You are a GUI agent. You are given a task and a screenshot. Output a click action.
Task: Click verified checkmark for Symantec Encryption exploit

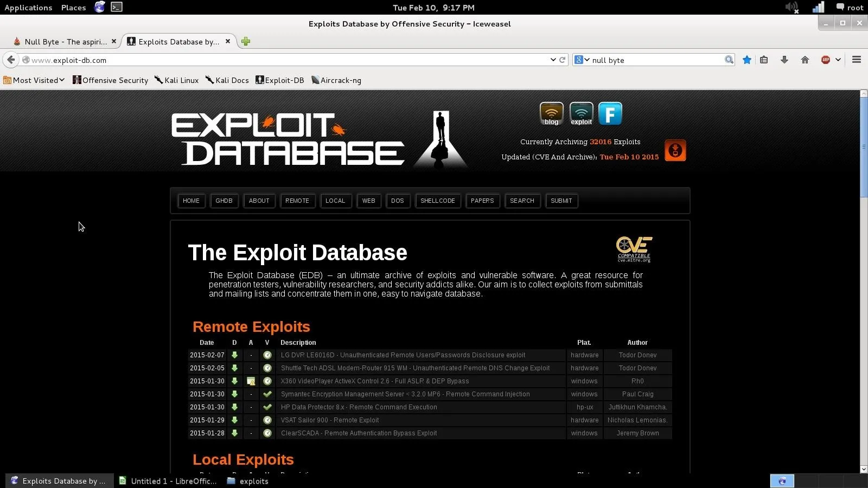(x=267, y=394)
